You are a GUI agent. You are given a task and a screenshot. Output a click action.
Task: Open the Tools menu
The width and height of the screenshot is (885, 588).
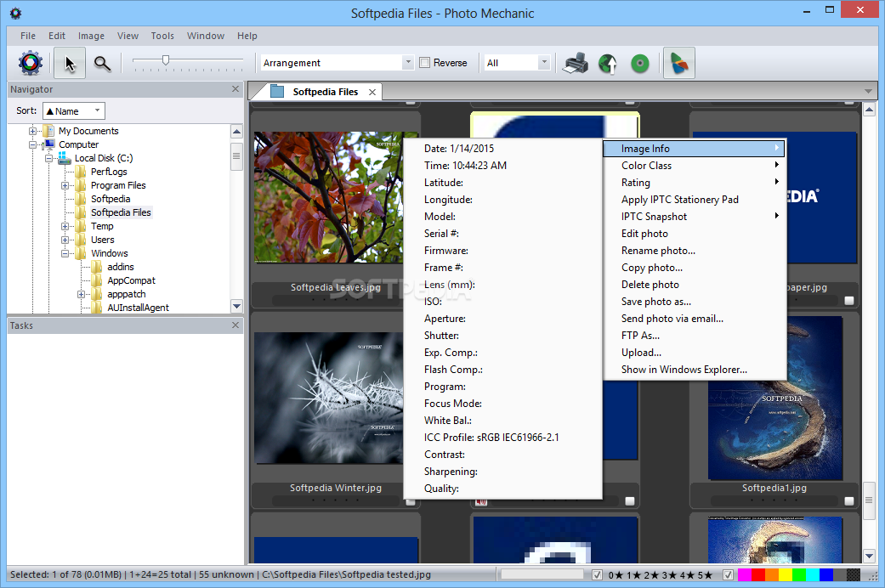click(x=162, y=36)
